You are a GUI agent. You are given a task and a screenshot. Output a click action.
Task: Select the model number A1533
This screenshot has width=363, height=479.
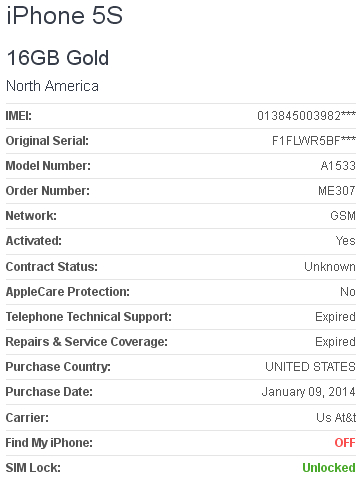click(x=338, y=166)
